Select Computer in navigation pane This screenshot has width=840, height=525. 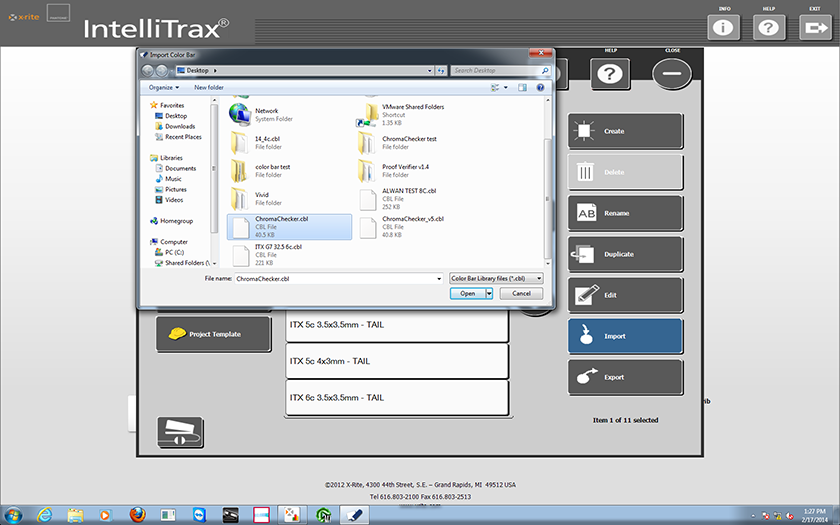[x=169, y=242]
